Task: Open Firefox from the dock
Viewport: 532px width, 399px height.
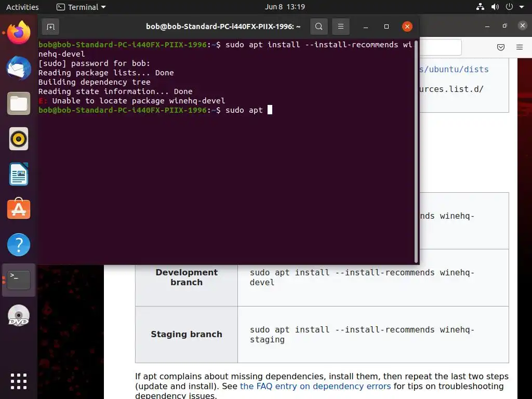Action: [x=19, y=33]
